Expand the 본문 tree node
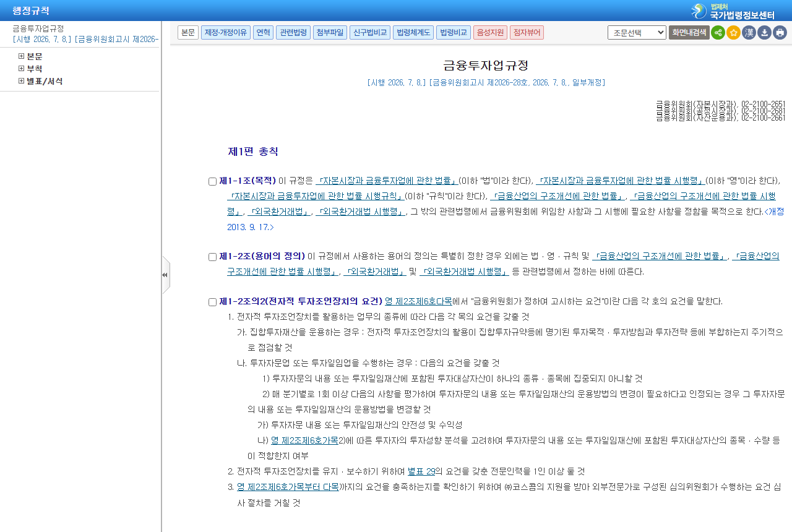The image size is (792, 532). (x=21, y=56)
